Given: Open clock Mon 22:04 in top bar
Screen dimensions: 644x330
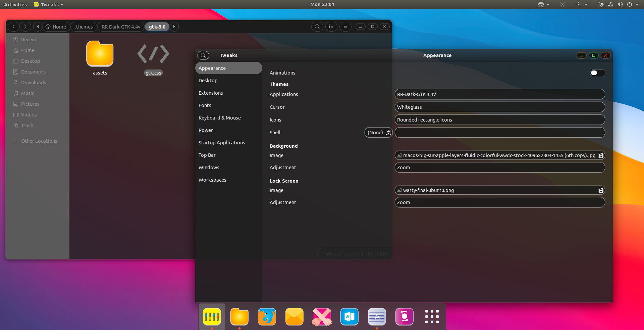Looking at the screenshot, I should pos(322,4).
